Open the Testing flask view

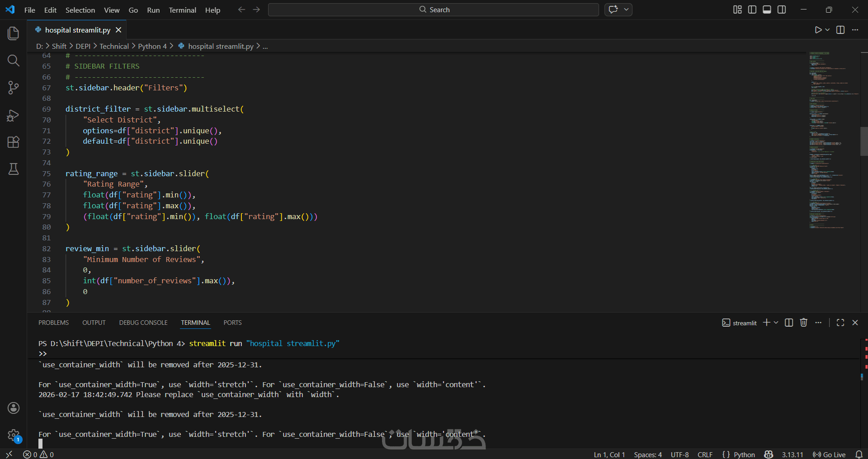click(14, 169)
